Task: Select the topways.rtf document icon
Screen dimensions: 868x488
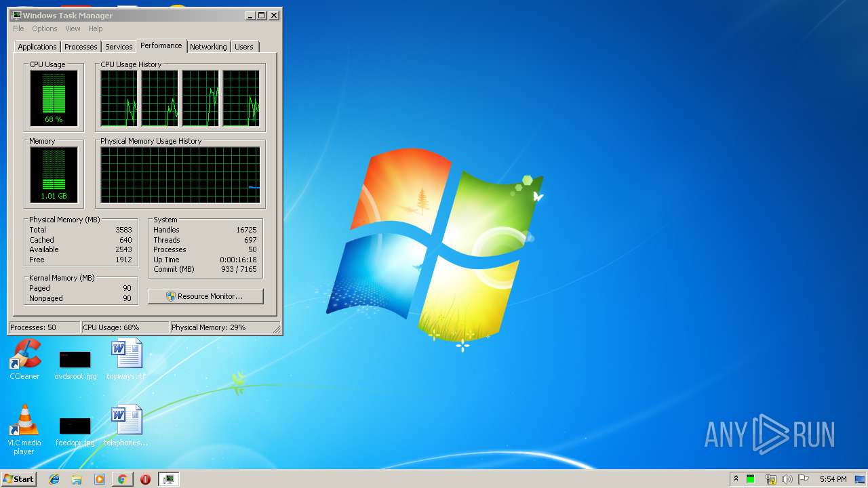Action: pos(126,359)
